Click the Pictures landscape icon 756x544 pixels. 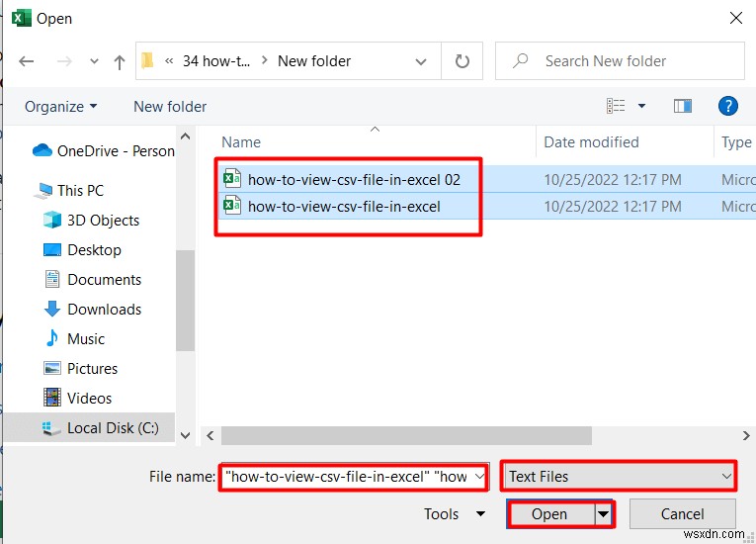(52, 368)
